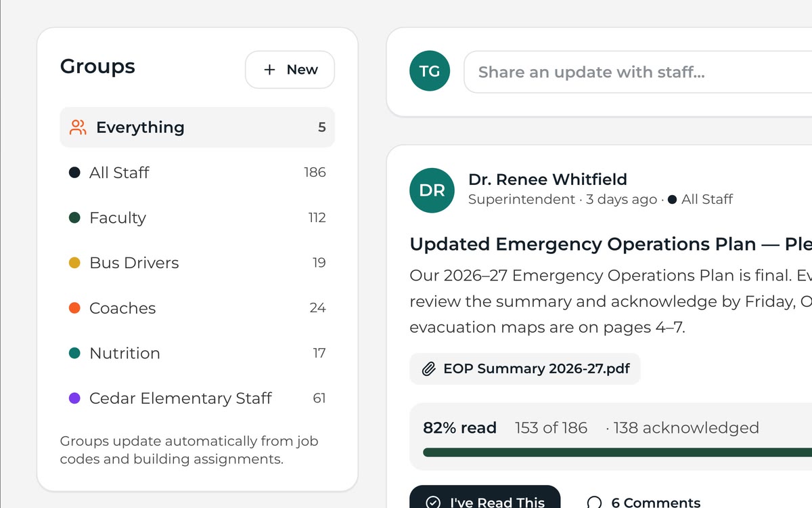Click the 153 of 186 count
812x508 pixels.
click(551, 428)
